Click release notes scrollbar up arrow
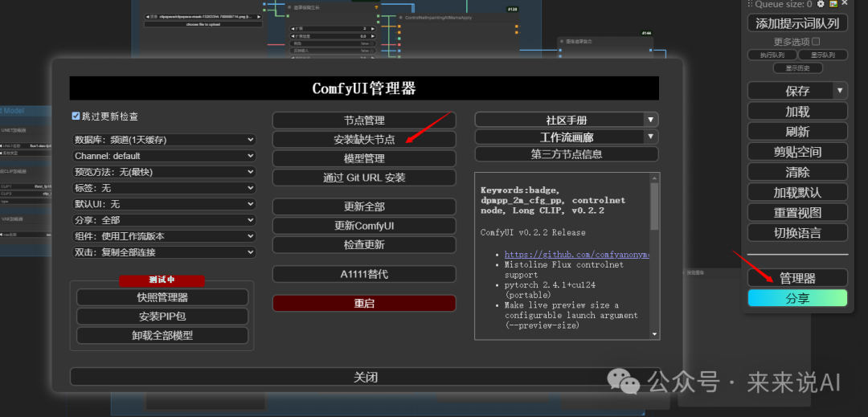The width and height of the screenshot is (868, 417). 654,178
